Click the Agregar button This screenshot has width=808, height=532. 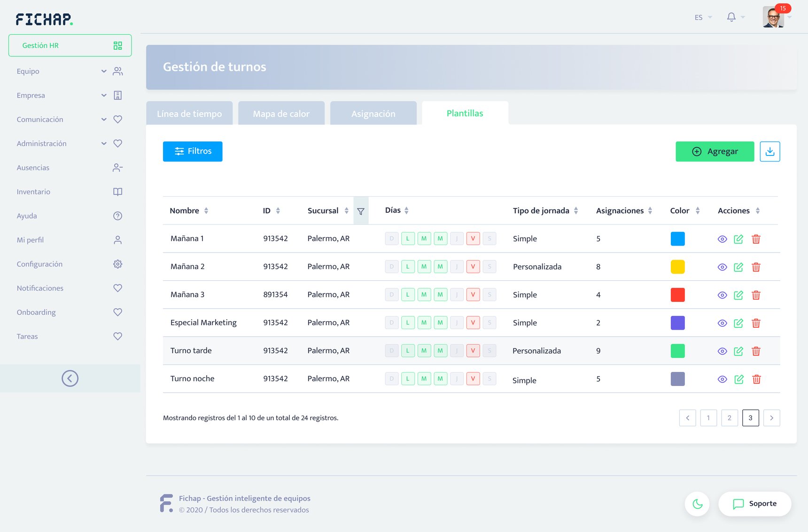(715, 152)
